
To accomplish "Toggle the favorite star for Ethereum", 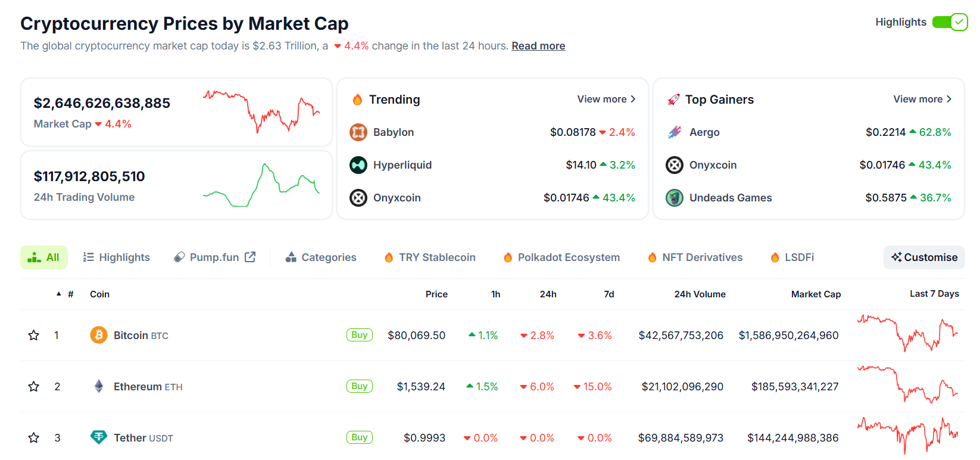I will [x=34, y=387].
